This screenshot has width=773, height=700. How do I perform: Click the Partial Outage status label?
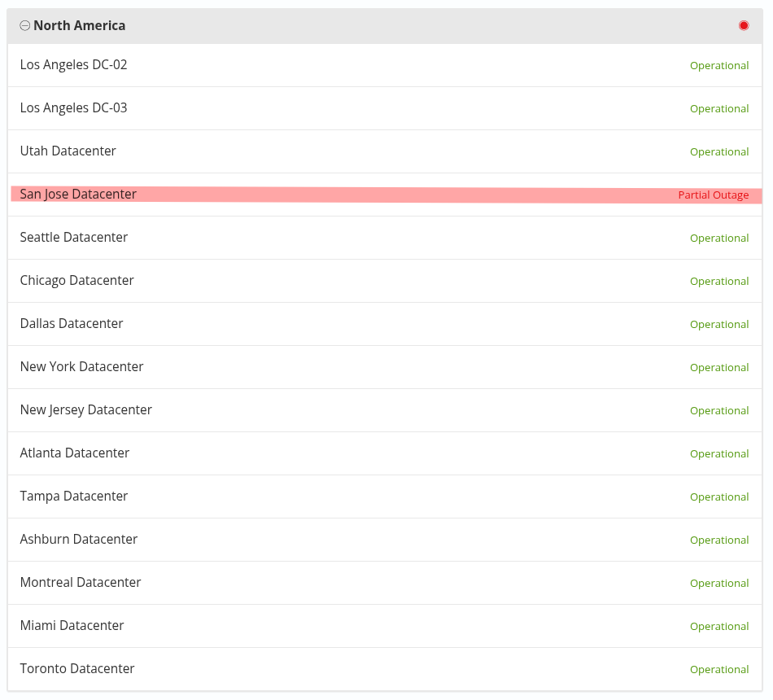[x=713, y=195]
